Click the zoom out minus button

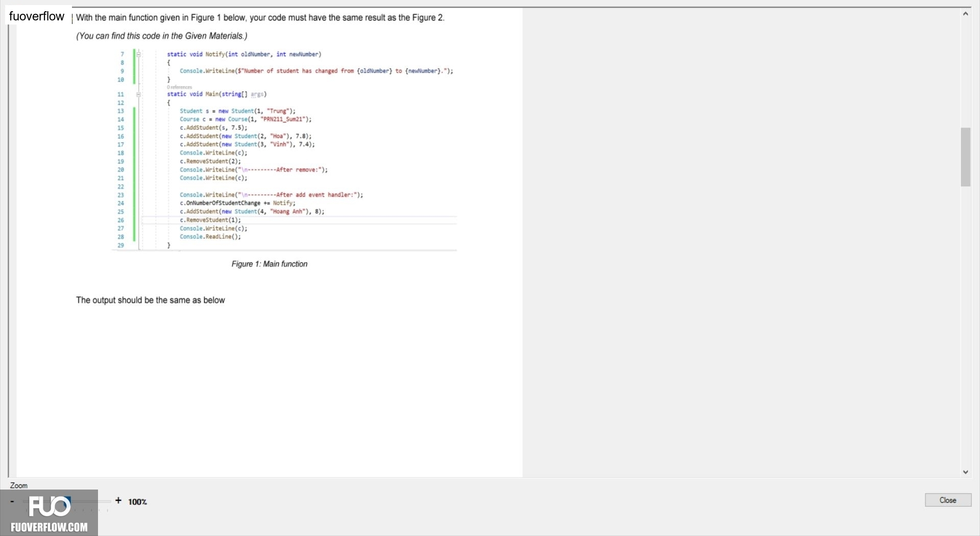tap(12, 501)
